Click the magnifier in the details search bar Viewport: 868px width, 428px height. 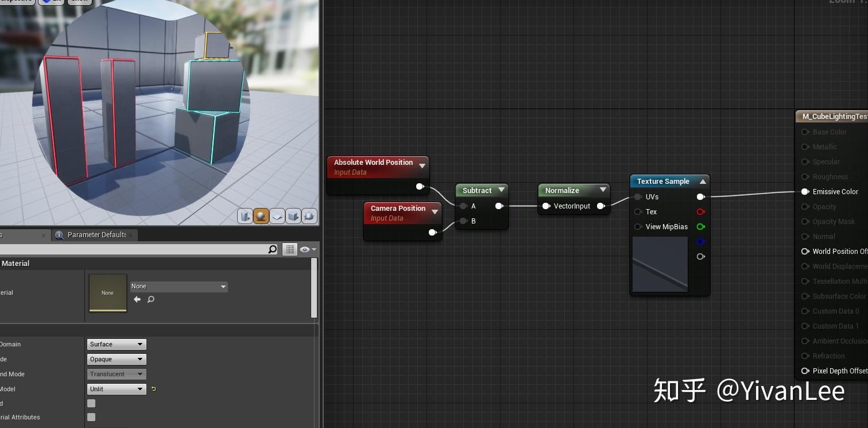pyautogui.click(x=273, y=249)
